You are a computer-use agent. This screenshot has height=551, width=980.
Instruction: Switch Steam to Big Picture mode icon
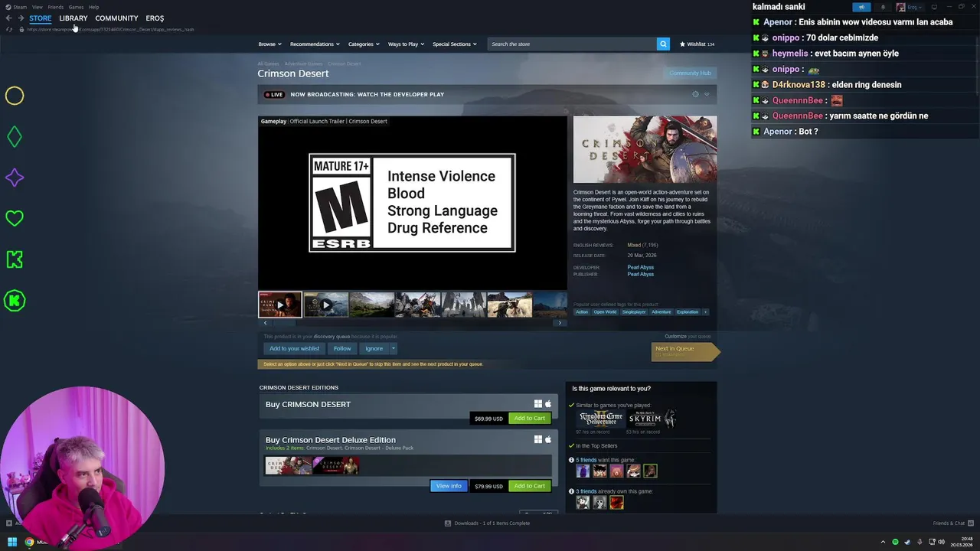pos(934,7)
